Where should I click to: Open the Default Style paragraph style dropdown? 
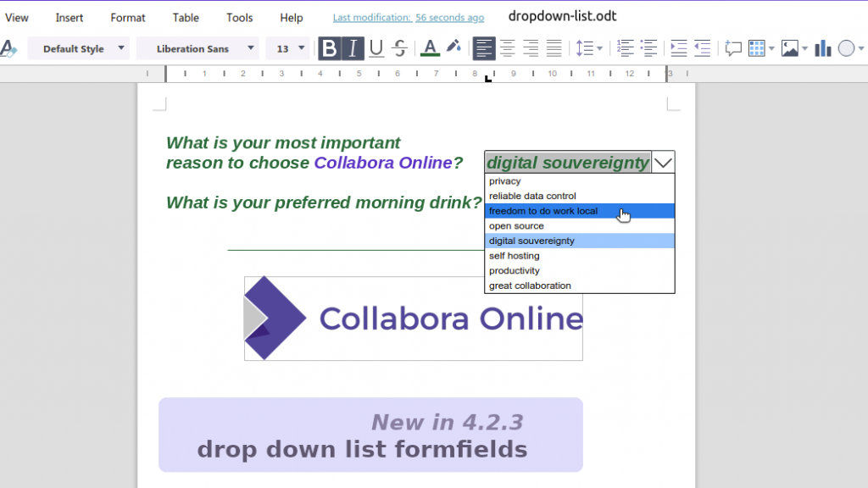(x=78, y=48)
